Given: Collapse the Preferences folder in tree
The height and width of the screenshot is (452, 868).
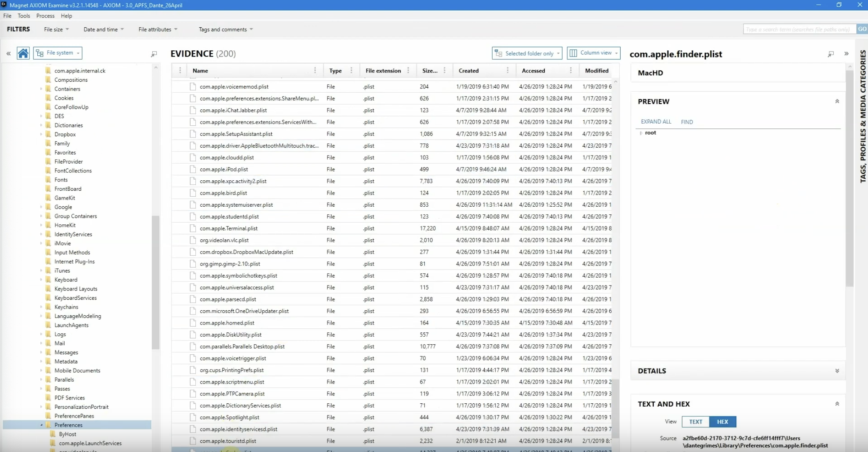Looking at the screenshot, I should 42,425.
